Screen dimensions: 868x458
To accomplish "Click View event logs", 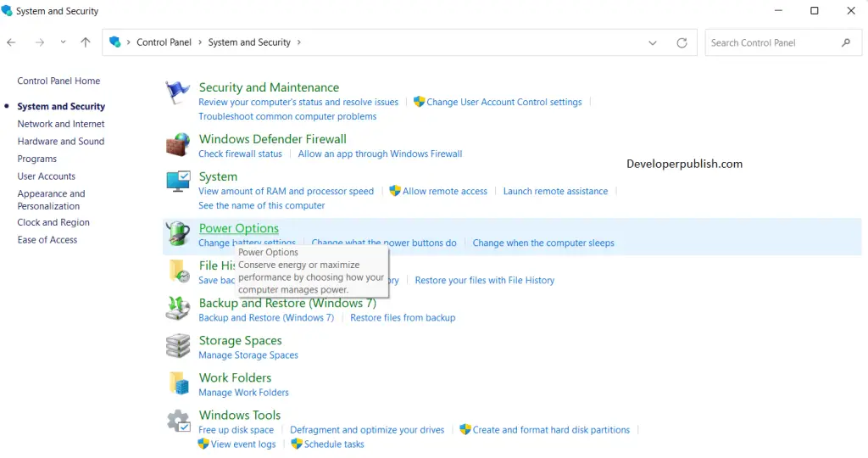I will [x=243, y=444].
